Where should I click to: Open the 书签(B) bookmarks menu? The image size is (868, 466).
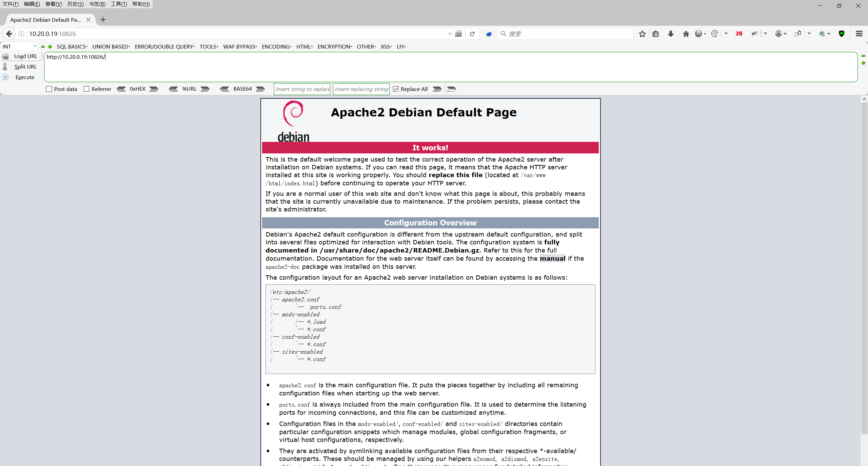(97, 4)
